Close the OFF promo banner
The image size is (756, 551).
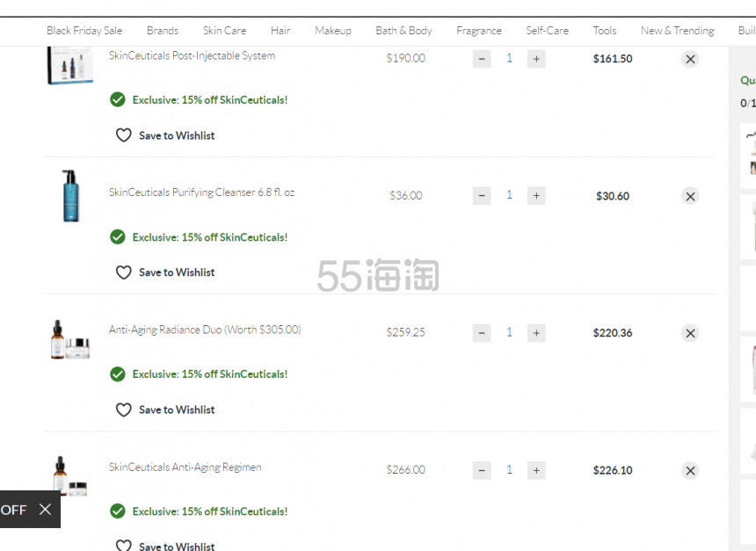[45, 509]
